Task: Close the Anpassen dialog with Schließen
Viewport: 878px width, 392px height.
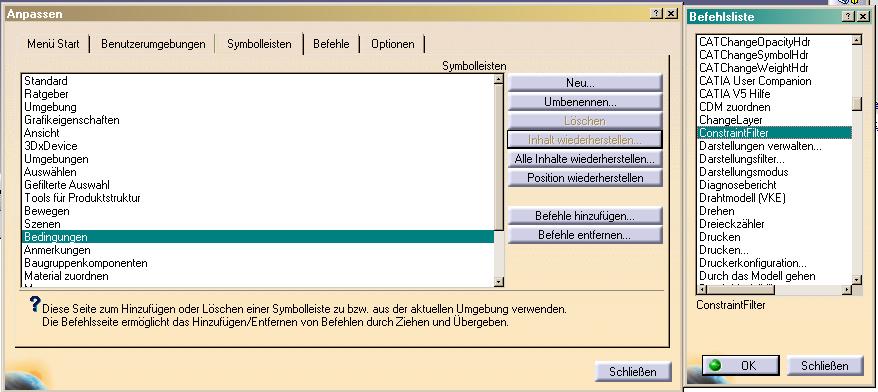Action: (632, 371)
